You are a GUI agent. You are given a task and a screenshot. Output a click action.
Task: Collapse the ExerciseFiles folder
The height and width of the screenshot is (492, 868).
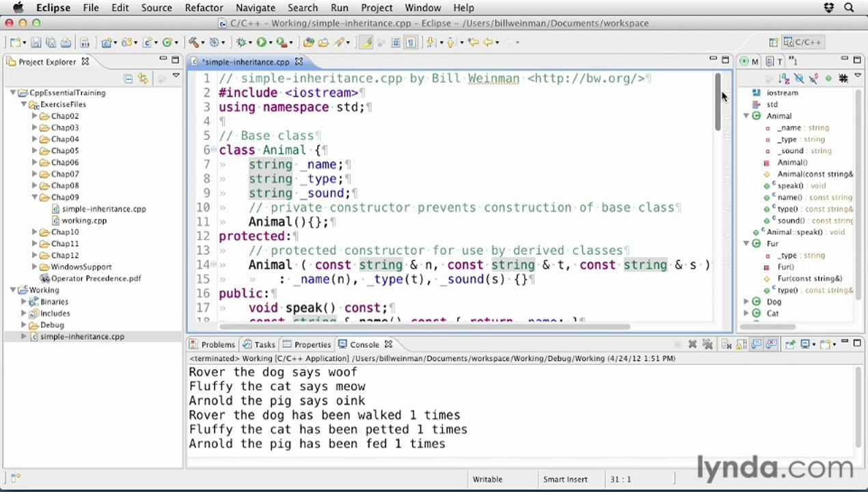click(24, 105)
